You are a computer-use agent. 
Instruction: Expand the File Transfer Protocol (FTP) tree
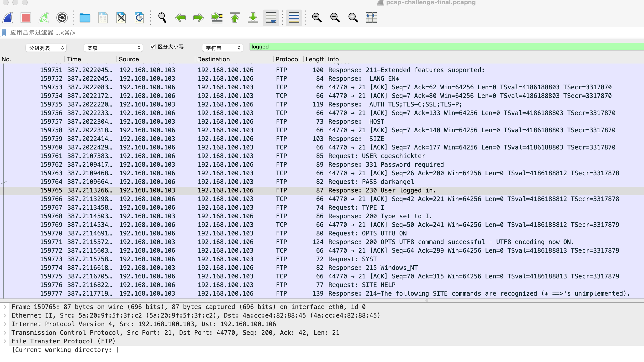click(5, 341)
